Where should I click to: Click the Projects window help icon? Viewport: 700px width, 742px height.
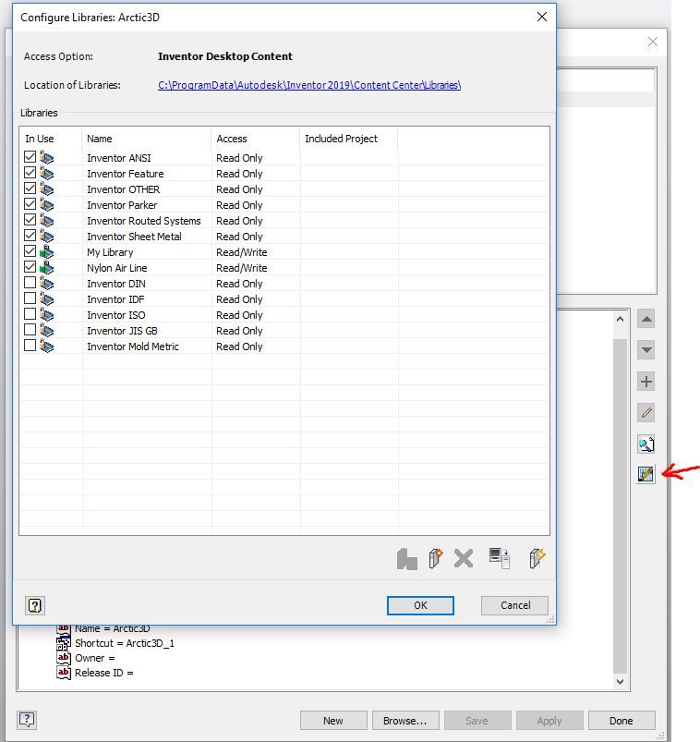click(27, 720)
